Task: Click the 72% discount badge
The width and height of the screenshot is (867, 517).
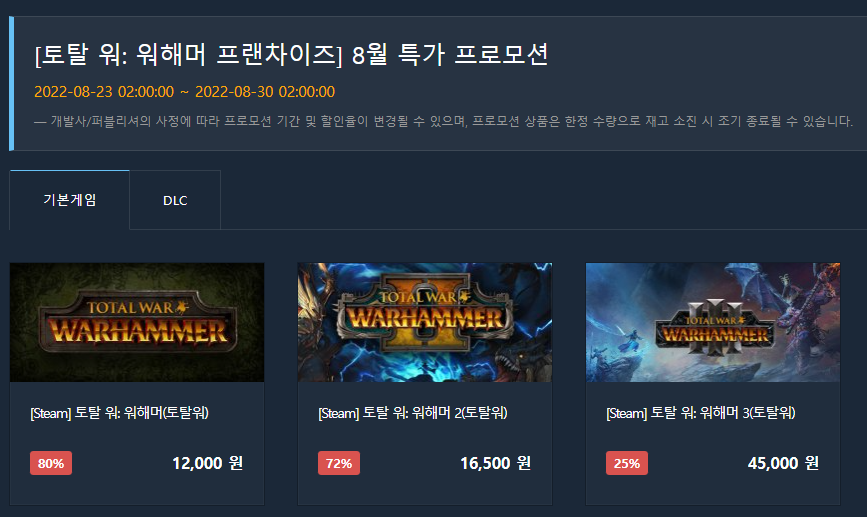Action: 339,463
